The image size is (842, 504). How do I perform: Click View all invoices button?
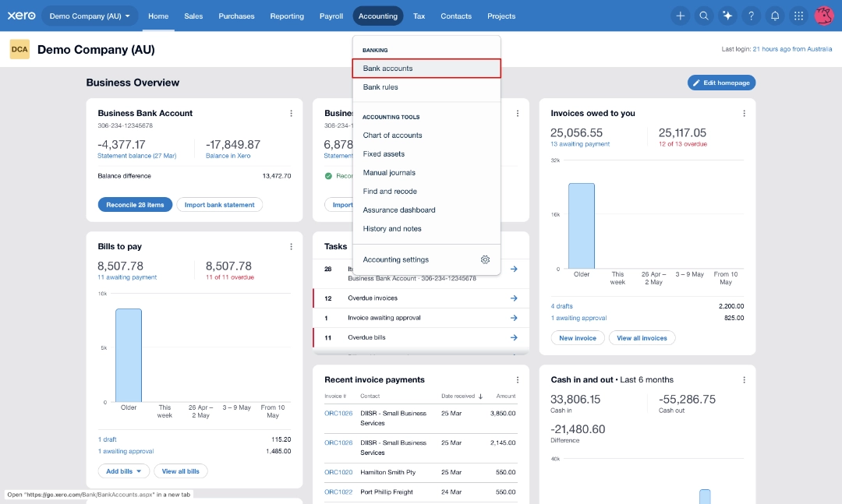click(642, 338)
